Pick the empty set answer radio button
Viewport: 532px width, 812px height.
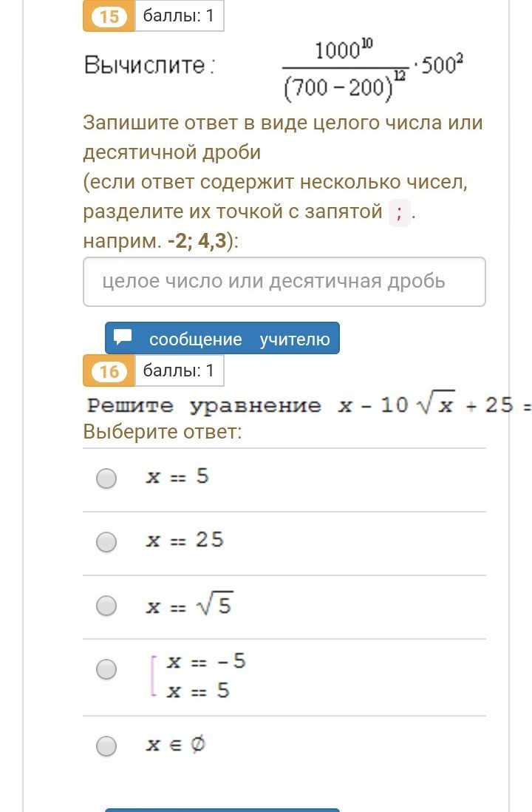pyautogui.click(x=107, y=745)
